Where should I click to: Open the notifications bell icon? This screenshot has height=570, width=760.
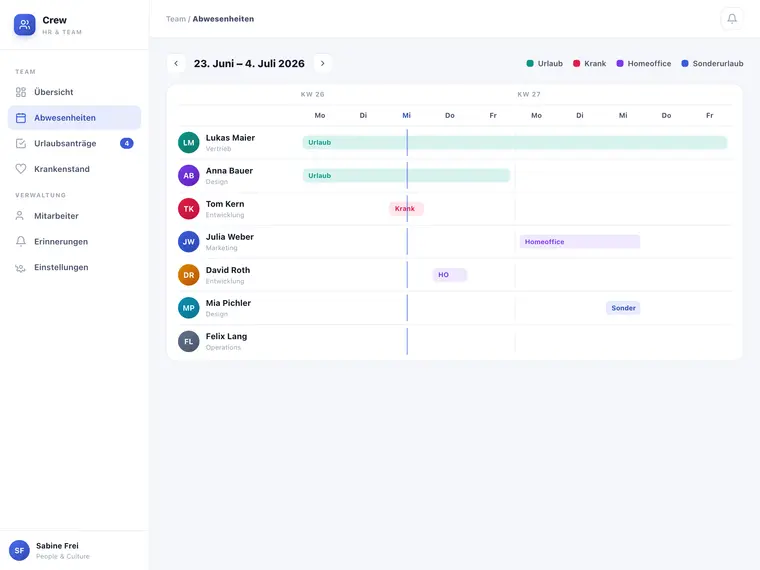tap(732, 19)
